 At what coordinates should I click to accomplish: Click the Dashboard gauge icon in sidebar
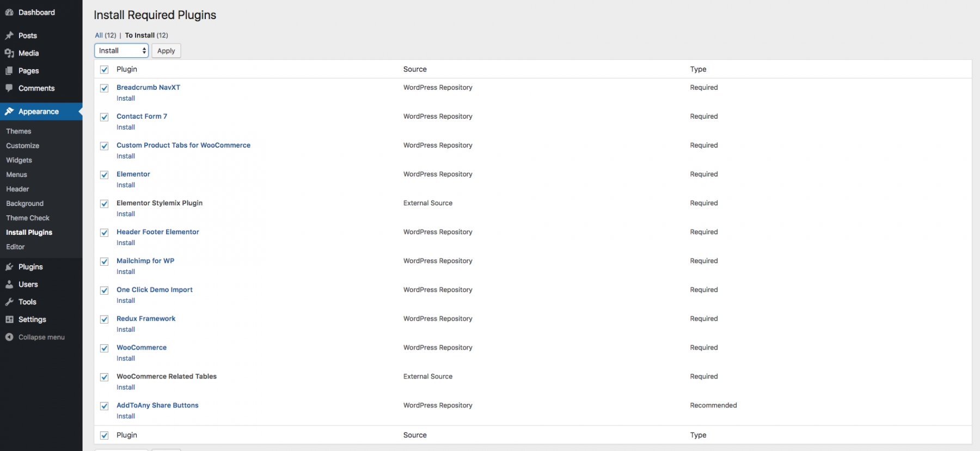9,13
